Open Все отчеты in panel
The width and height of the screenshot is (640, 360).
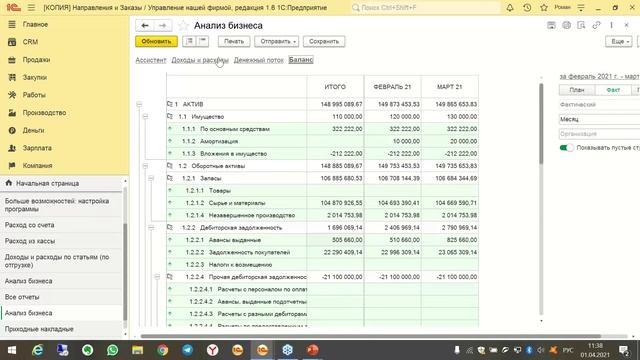pos(22,297)
